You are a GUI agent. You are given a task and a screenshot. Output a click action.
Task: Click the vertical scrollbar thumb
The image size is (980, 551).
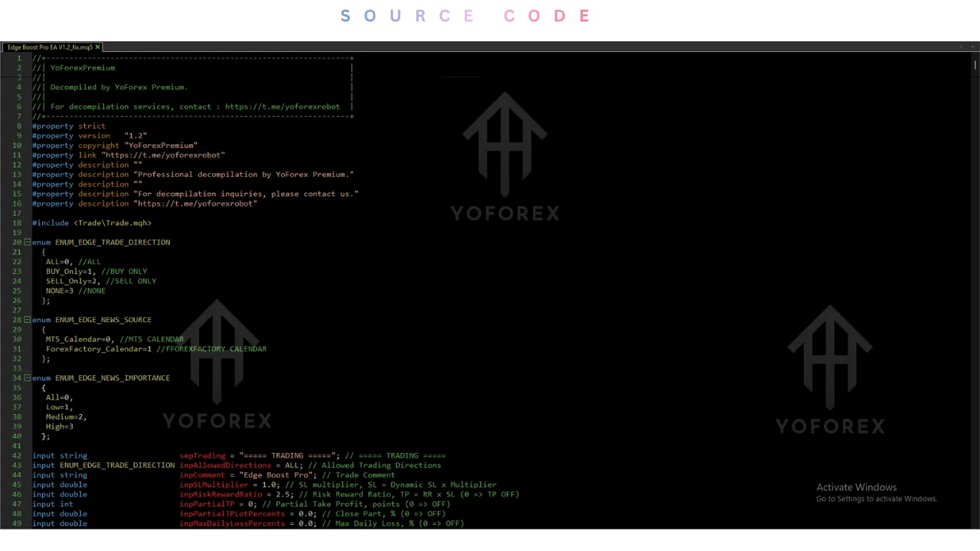975,64
